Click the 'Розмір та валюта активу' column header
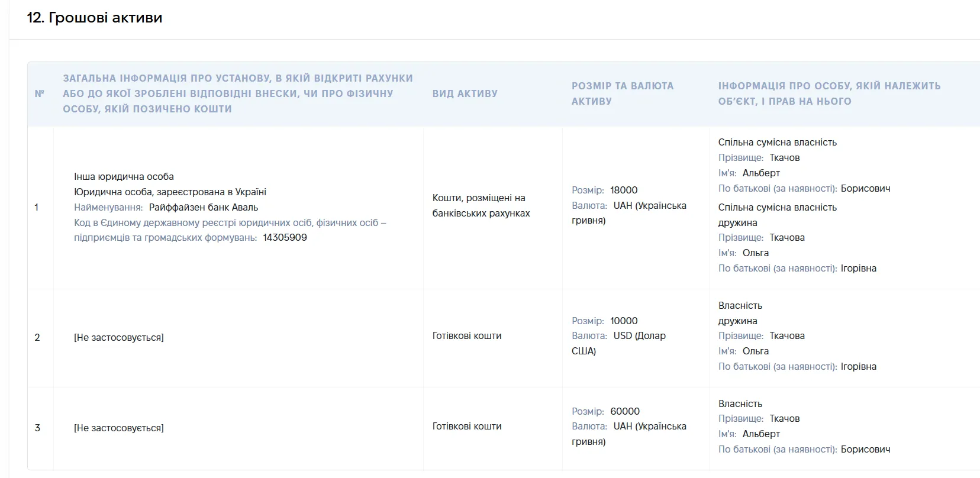 [623, 93]
